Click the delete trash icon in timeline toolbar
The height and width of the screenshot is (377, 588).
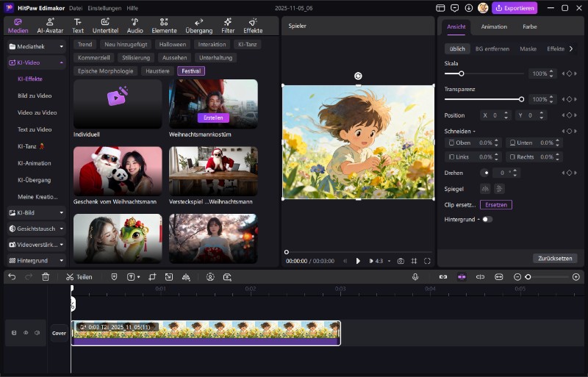click(x=46, y=277)
